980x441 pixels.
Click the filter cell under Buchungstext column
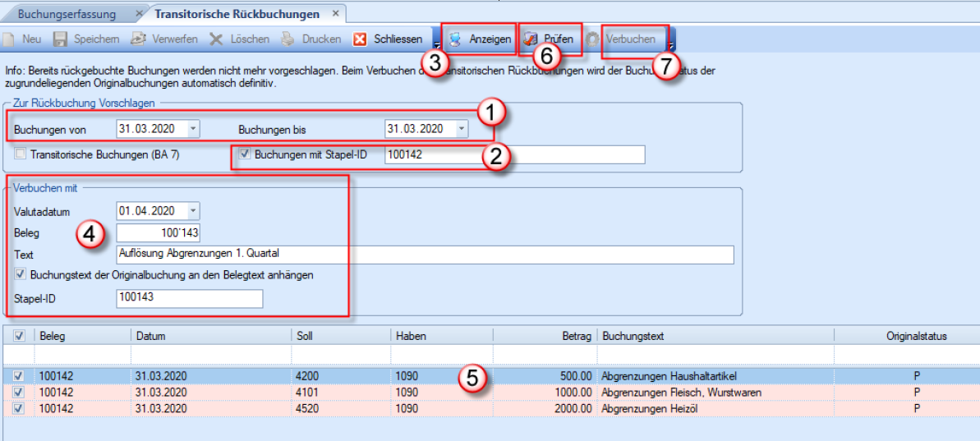(715, 355)
